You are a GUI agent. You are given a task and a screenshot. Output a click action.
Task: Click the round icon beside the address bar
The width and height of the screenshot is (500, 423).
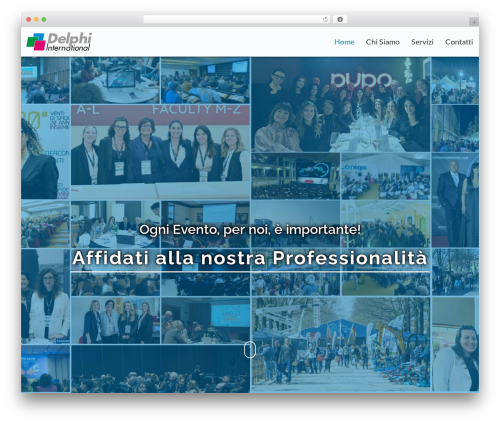click(340, 19)
